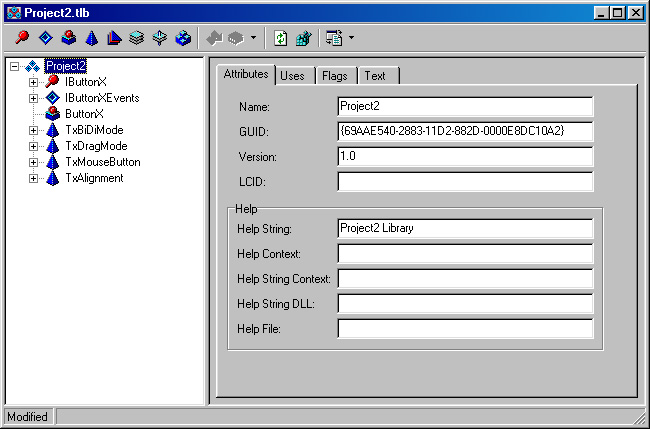650x429 pixels.
Task: Add a new CoClass from the toolbar
Action: (68, 38)
